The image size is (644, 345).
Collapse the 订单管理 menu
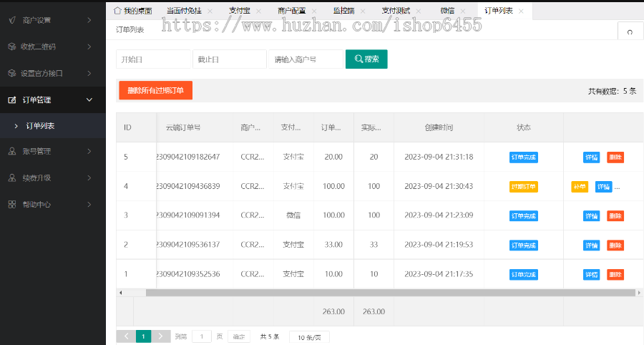[89, 100]
